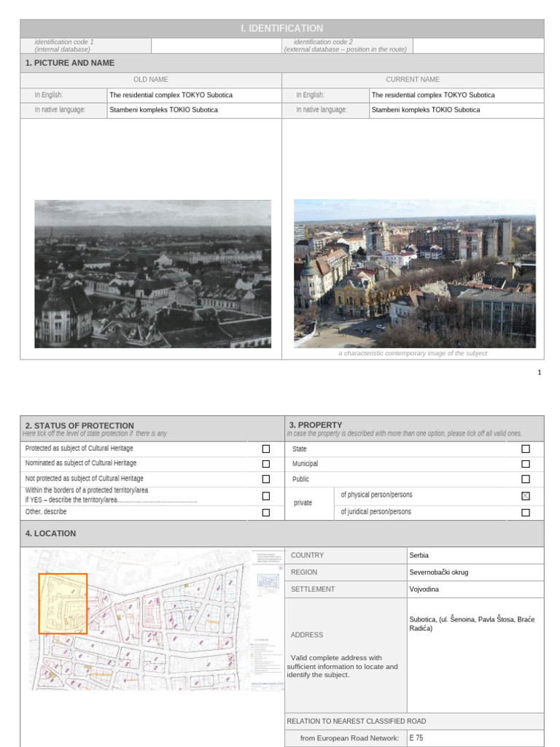560x747 pixels.
Task: Click the '1. PICTURE AND NAME' heading
Action: pos(69,63)
